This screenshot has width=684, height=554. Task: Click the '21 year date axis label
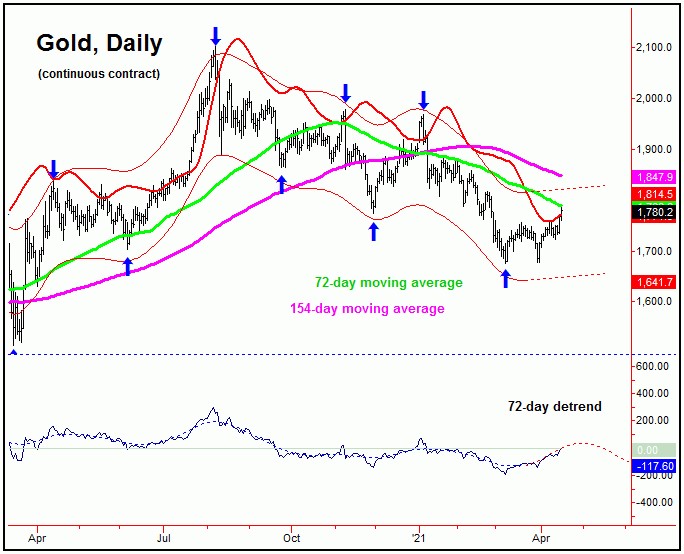[x=419, y=539]
